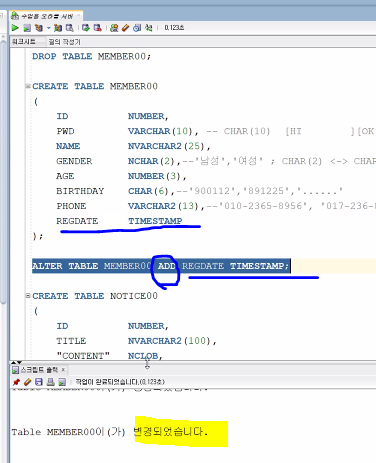Click the Autotrace icon
This screenshot has height=463, width=376.
[58, 28]
